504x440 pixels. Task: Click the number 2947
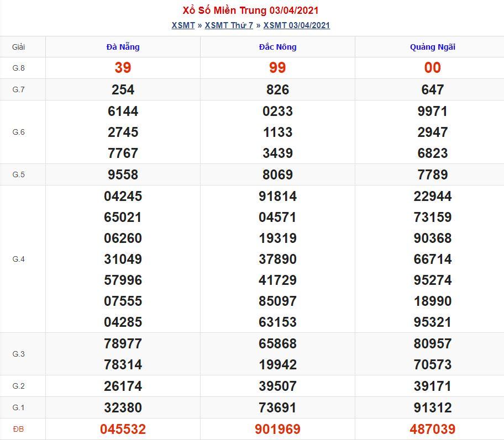click(x=433, y=132)
